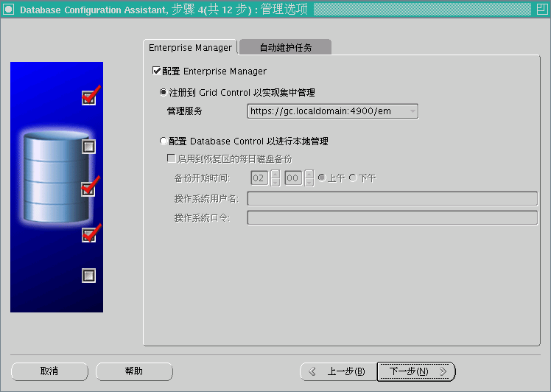
Task: Select 注册到 Grid Control 以实现集中管理 radio
Action: click(163, 92)
